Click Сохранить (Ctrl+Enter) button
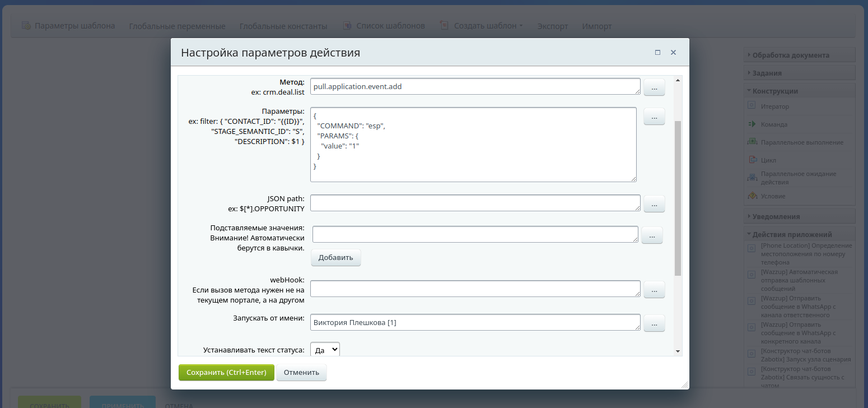 [226, 373]
